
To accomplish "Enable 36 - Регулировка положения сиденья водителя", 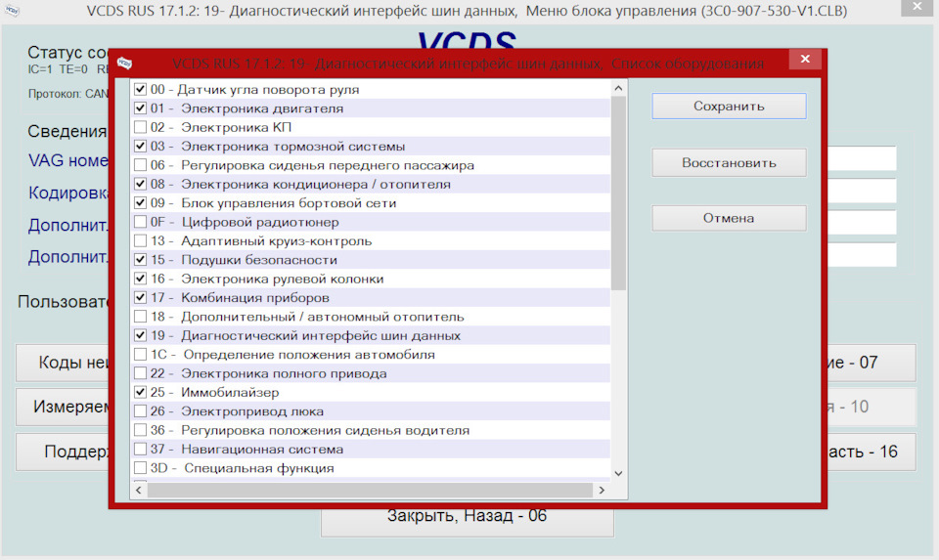I will pos(140,430).
